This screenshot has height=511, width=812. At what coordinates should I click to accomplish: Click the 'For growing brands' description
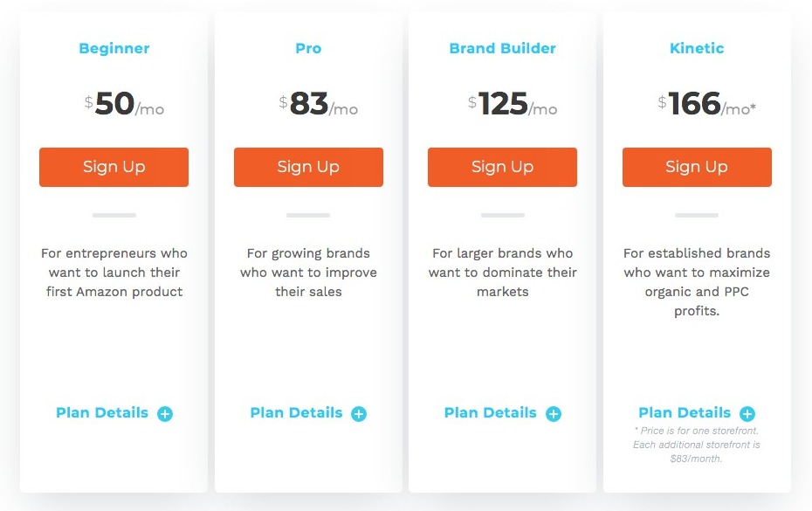[x=308, y=273]
